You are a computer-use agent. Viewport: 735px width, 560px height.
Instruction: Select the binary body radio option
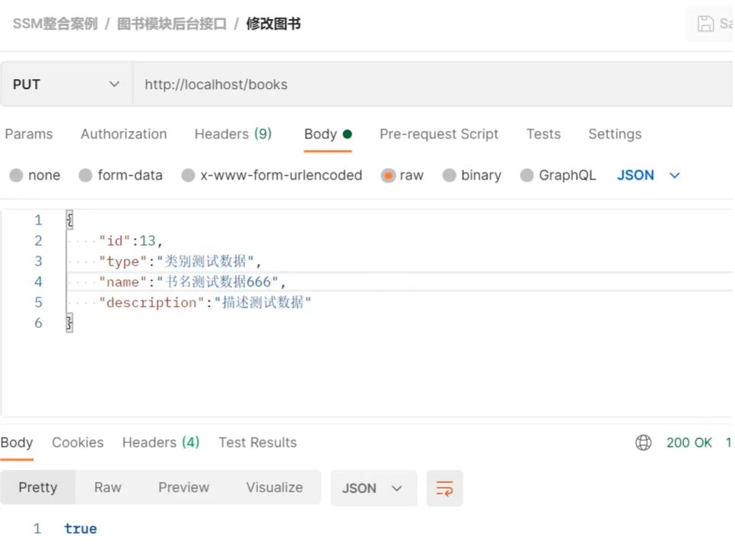(x=450, y=176)
